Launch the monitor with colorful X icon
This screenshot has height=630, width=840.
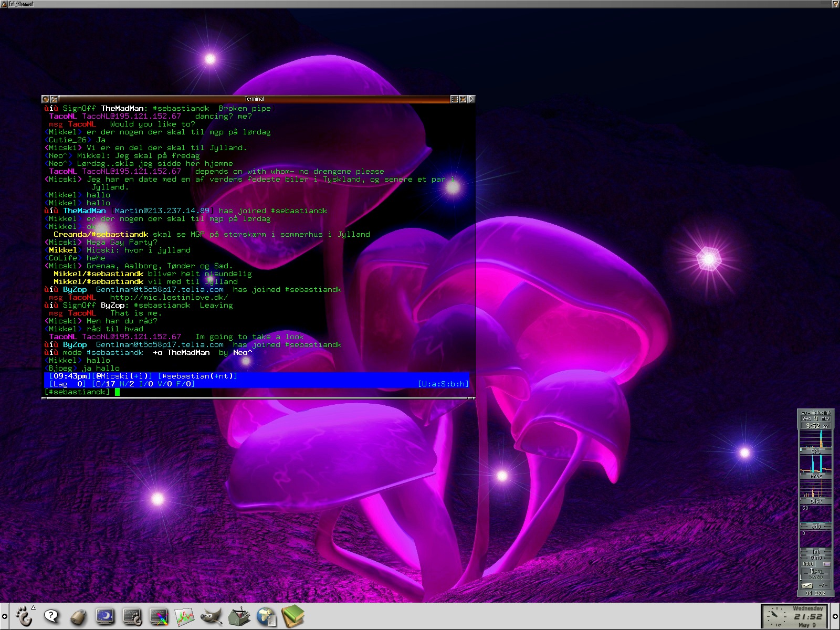point(159,616)
